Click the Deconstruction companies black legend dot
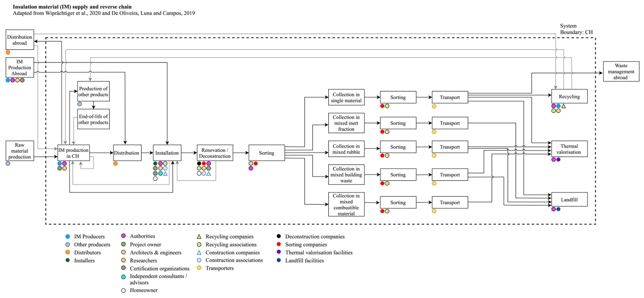This screenshot has height=298, width=644. 279,236
